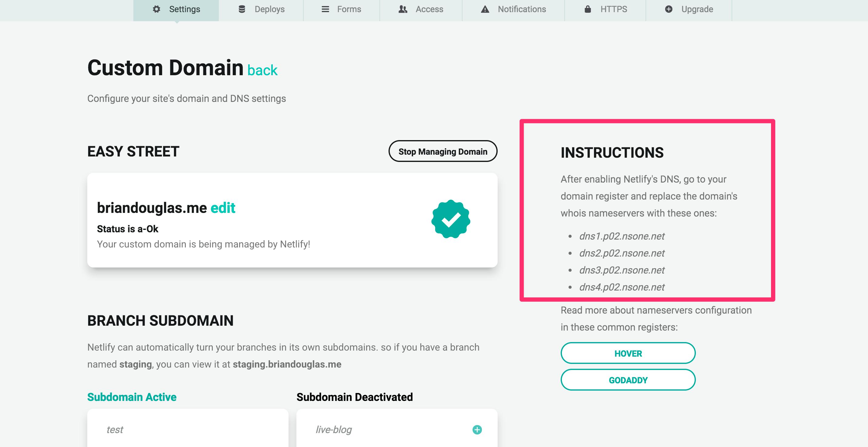Click the back link near Custom Domain
This screenshot has height=447, width=868.
click(262, 69)
